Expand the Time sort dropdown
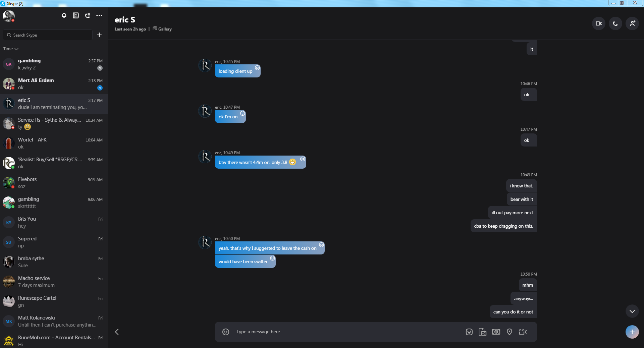Image resolution: width=644 pixels, height=348 pixels. tap(11, 49)
